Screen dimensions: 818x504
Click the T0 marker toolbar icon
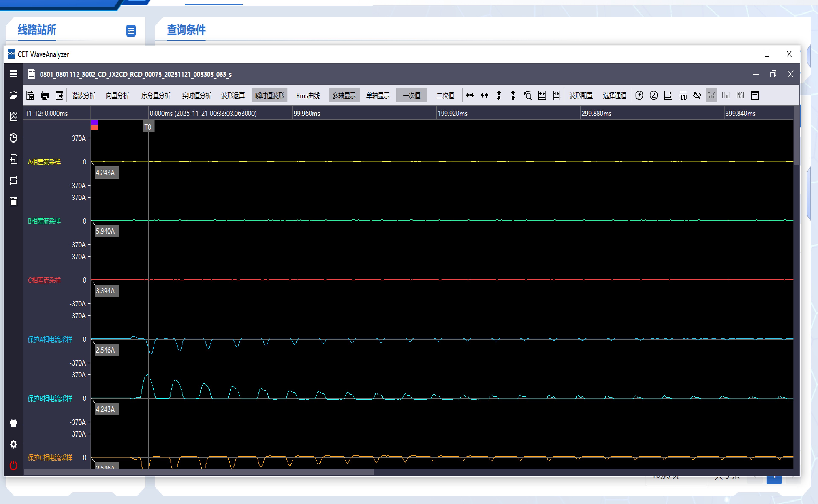(x=682, y=96)
